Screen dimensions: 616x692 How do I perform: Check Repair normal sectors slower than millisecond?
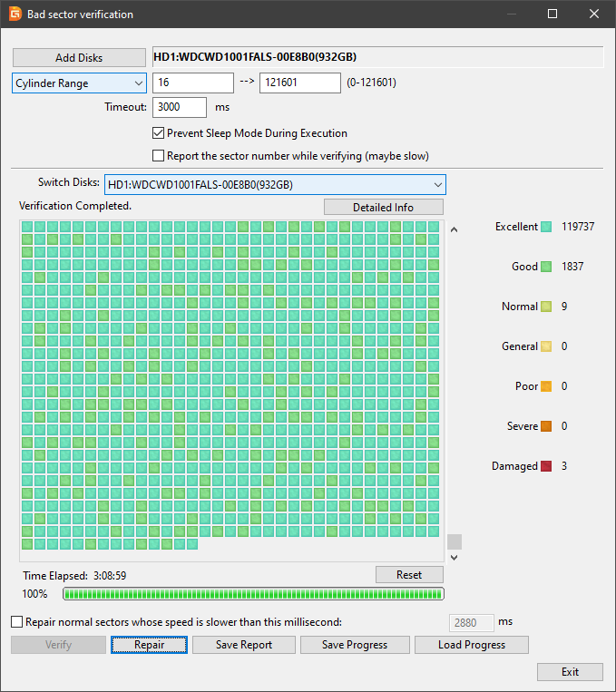(x=16, y=622)
